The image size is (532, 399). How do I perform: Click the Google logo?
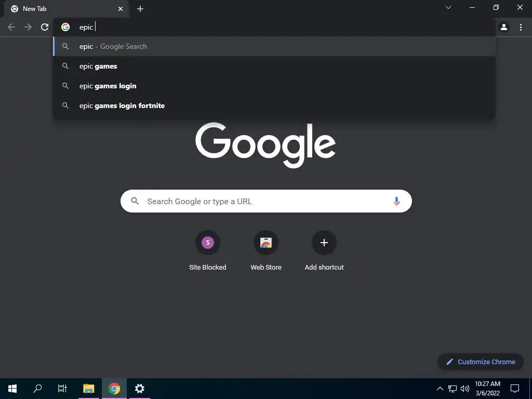coord(265,145)
